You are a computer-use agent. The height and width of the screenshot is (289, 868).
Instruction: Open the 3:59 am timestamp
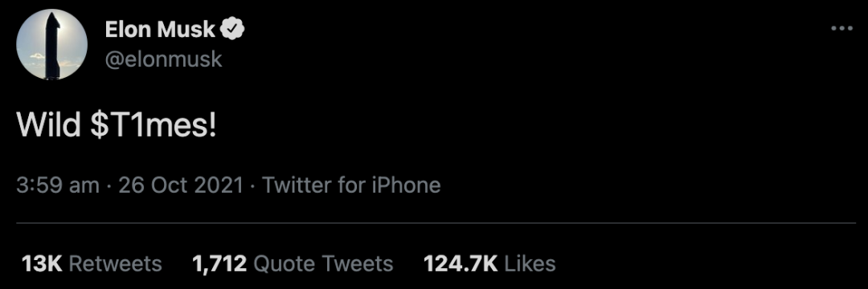pos(58,185)
